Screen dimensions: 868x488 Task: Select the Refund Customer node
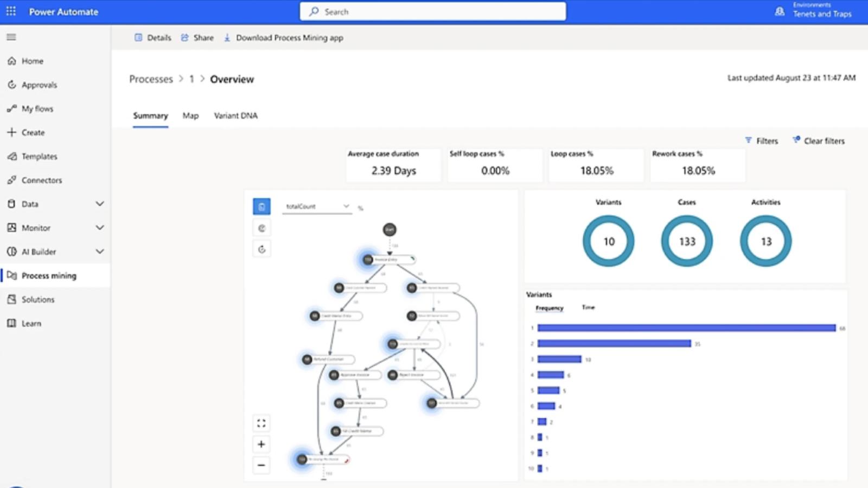328,359
